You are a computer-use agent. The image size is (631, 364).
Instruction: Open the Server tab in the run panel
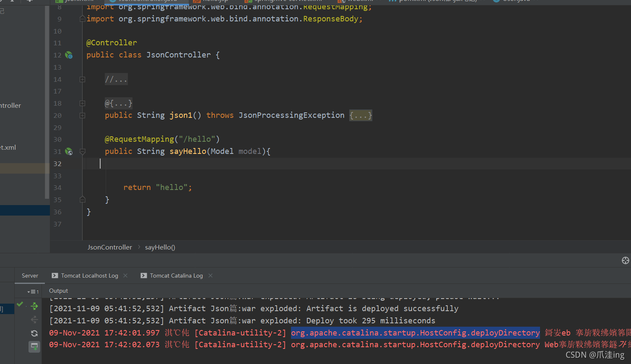click(30, 276)
